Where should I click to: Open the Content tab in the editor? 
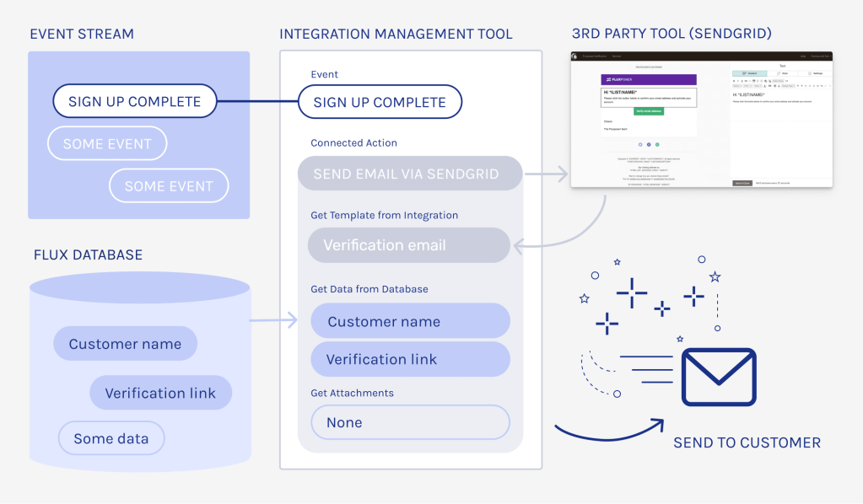748,73
